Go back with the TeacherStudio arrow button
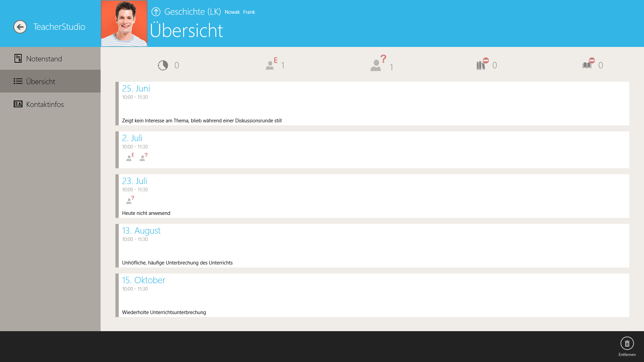 (20, 27)
